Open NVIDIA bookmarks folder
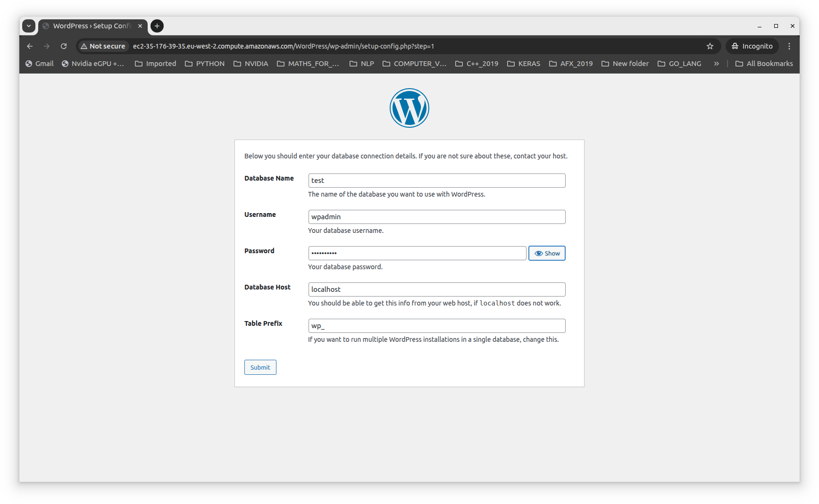This screenshot has height=504, width=819. 251,64
